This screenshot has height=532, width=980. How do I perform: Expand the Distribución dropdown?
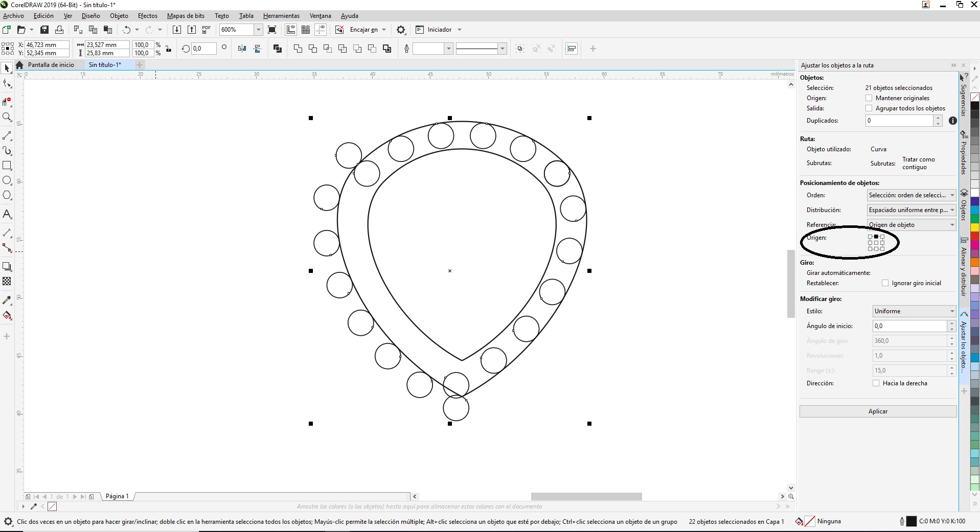click(x=911, y=210)
